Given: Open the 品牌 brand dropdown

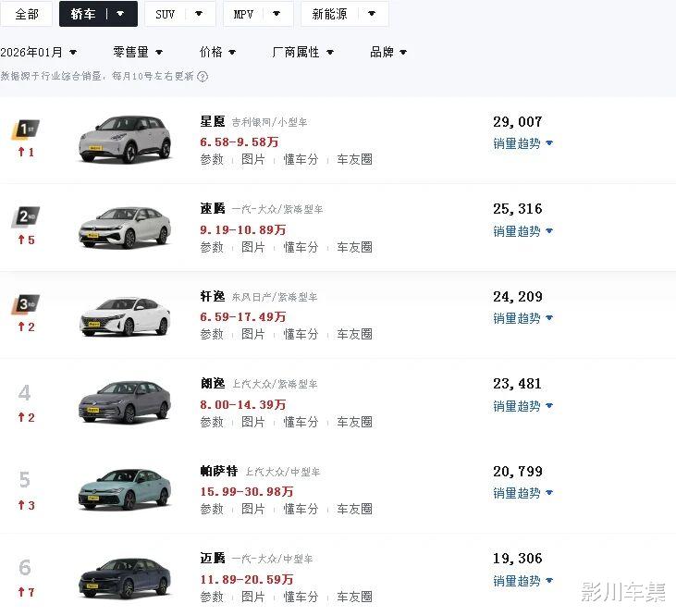Looking at the screenshot, I should coord(388,53).
